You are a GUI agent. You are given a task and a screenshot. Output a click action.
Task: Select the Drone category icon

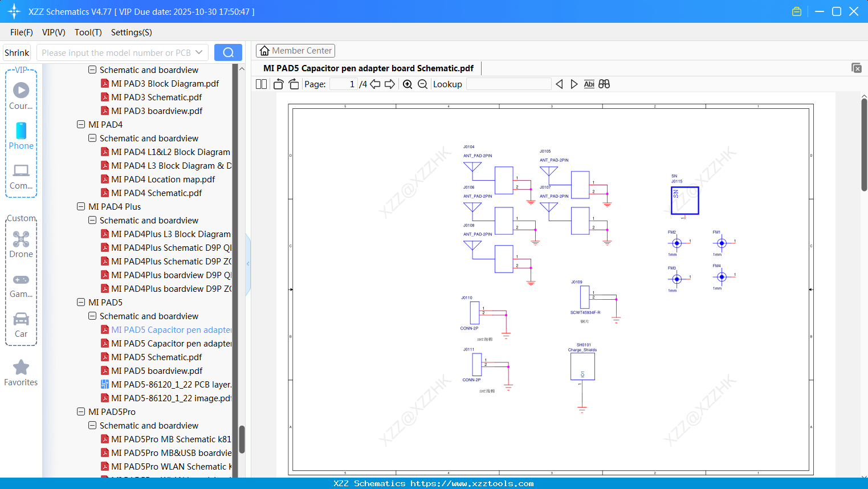point(21,239)
